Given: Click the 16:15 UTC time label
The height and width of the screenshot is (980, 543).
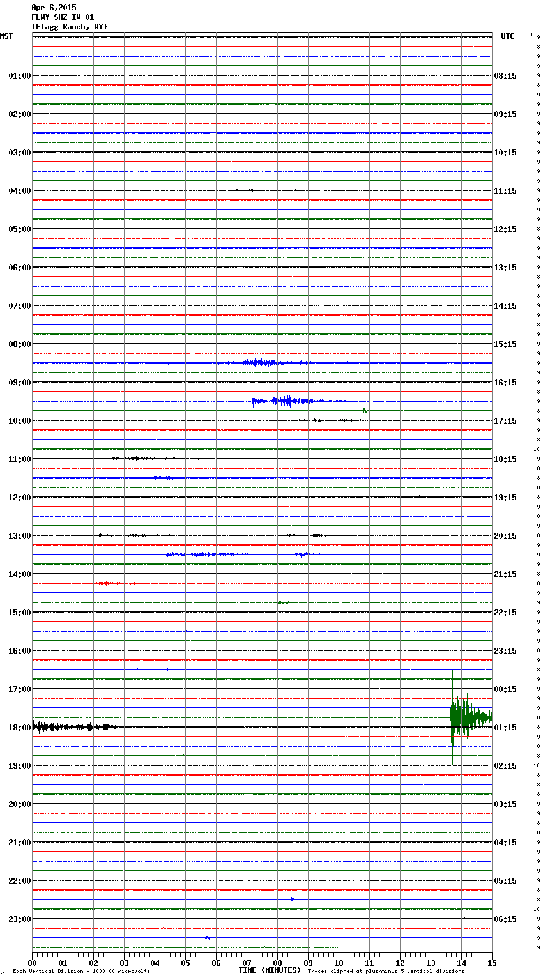Looking at the screenshot, I should 505,383.
